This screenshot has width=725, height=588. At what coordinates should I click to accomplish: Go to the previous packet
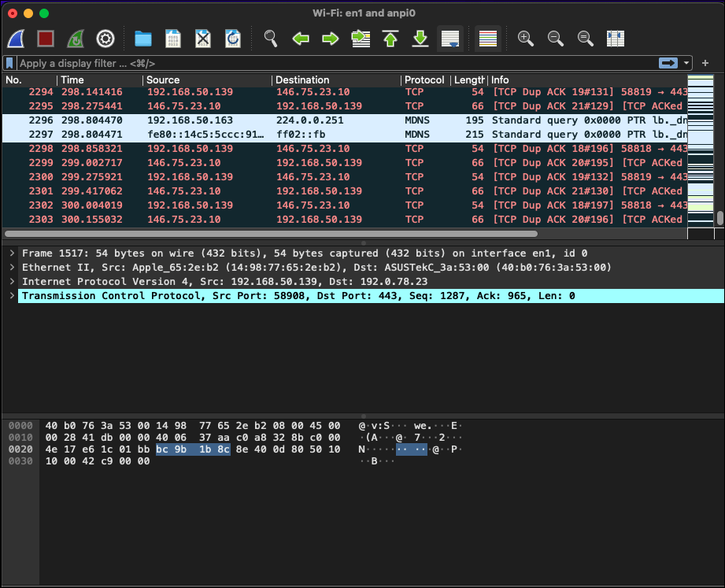[x=300, y=39]
